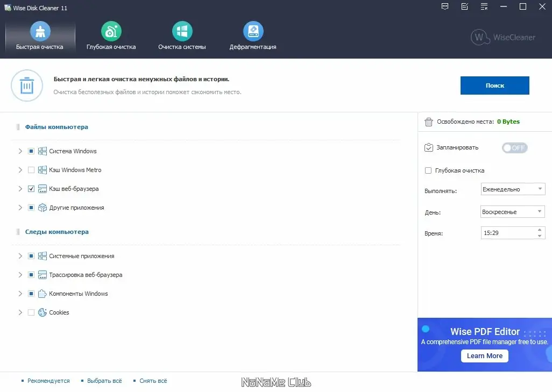Image resolution: width=552 pixels, height=392 pixels.
Task: Click the feedback bubble icon in title bar
Action: click(444, 6)
